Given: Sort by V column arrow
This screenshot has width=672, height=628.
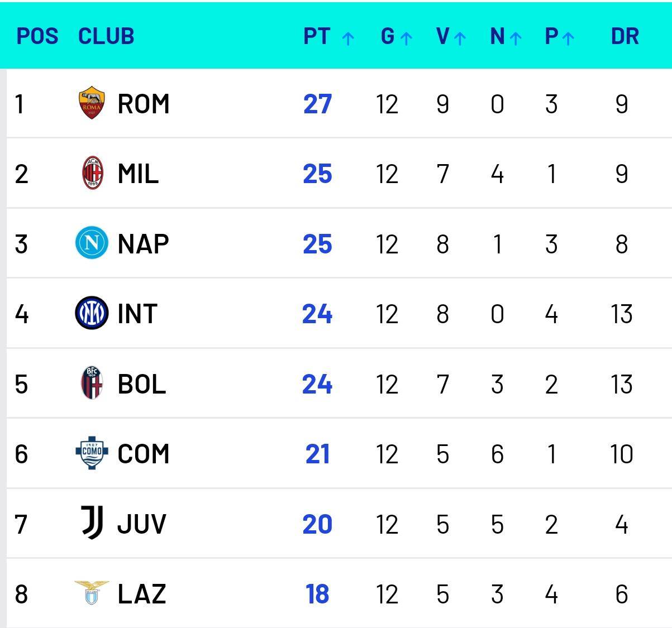Looking at the screenshot, I should [x=460, y=38].
